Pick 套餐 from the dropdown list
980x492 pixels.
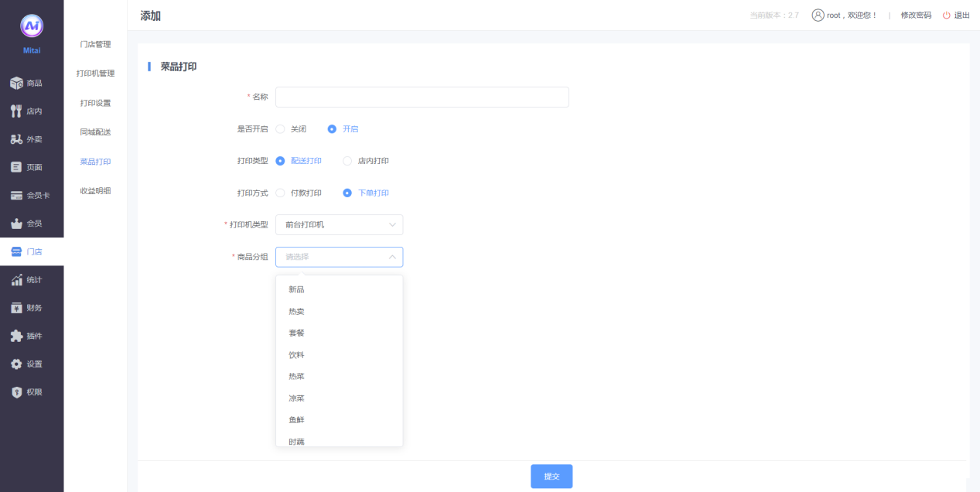pyautogui.click(x=296, y=333)
